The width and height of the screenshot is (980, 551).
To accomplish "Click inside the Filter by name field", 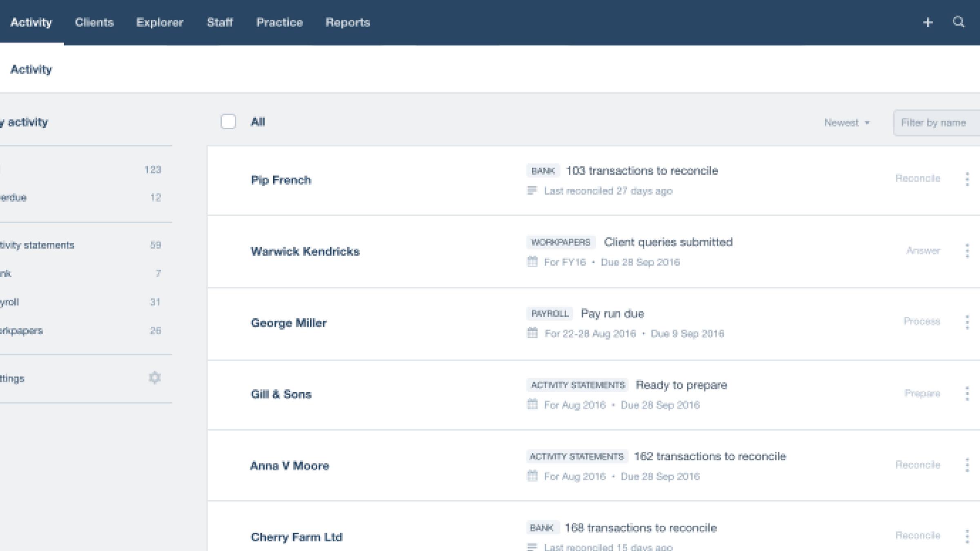I will point(935,122).
